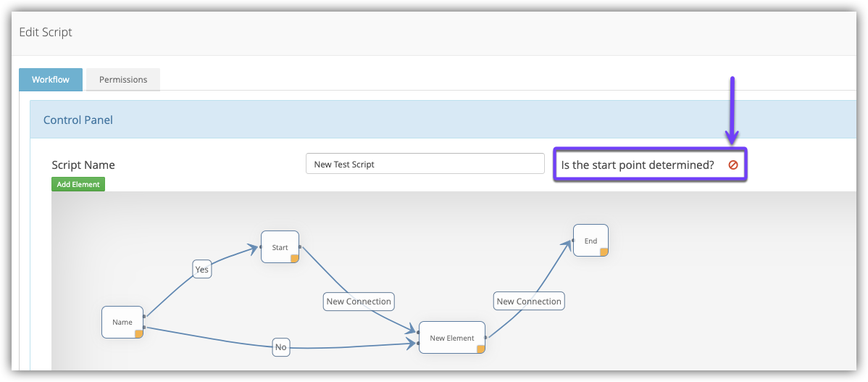Screen dimensions: 868x382
Task: Select the Start node in the workflow
Action: pos(279,247)
